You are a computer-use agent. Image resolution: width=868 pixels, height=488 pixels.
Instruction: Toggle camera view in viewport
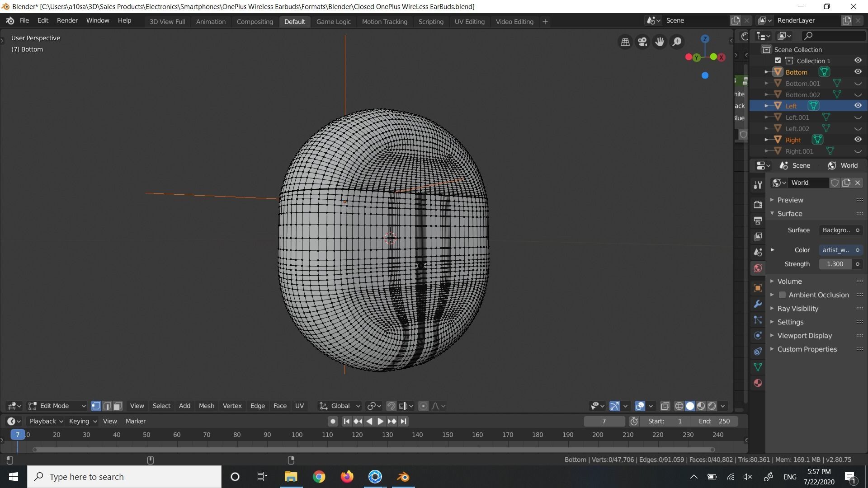pyautogui.click(x=642, y=42)
